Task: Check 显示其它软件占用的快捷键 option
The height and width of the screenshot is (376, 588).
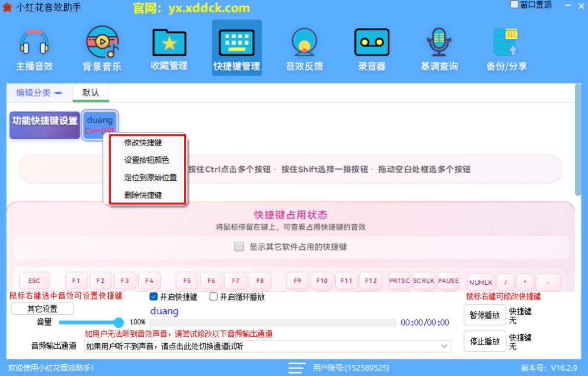Action: (239, 247)
